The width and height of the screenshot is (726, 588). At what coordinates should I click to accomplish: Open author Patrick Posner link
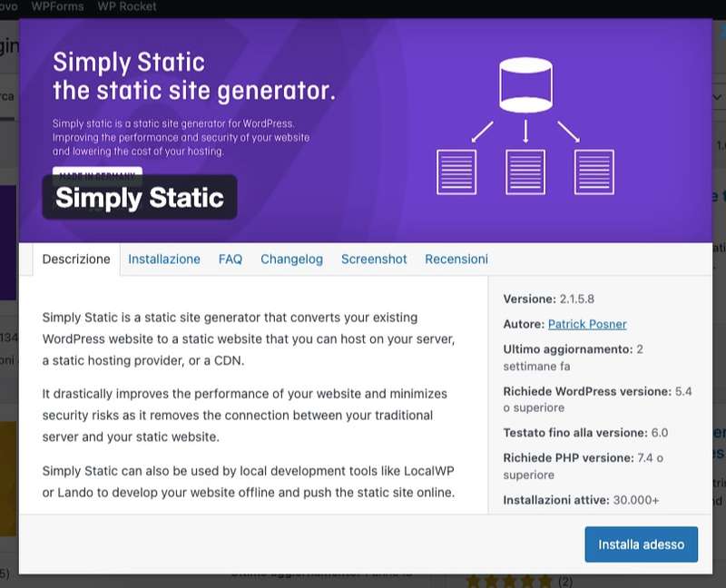tap(587, 324)
